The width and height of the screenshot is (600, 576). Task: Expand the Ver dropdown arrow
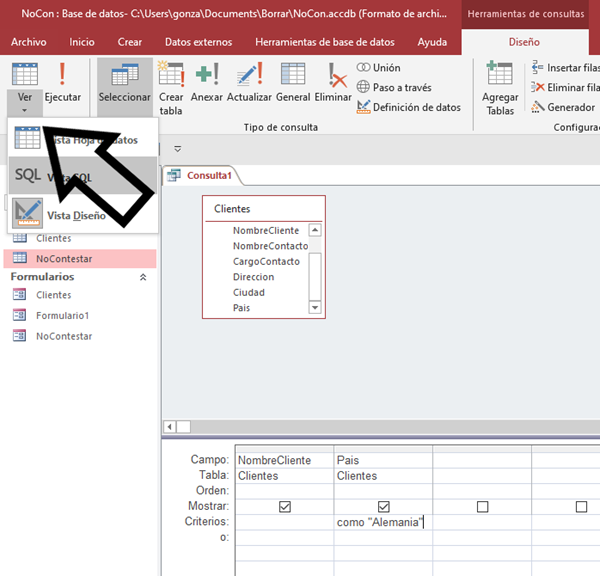point(24,110)
